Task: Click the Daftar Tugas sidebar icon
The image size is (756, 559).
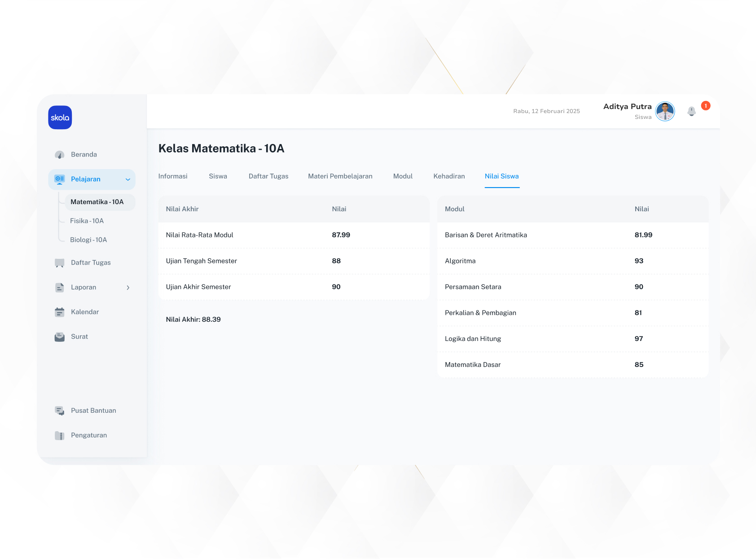Action: tap(59, 263)
